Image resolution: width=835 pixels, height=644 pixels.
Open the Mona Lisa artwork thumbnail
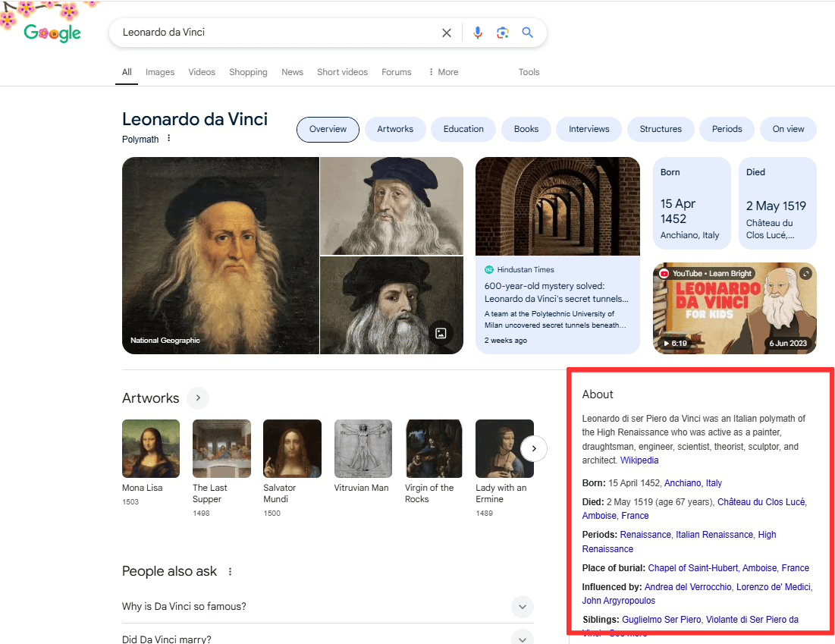(x=151, y=448)
